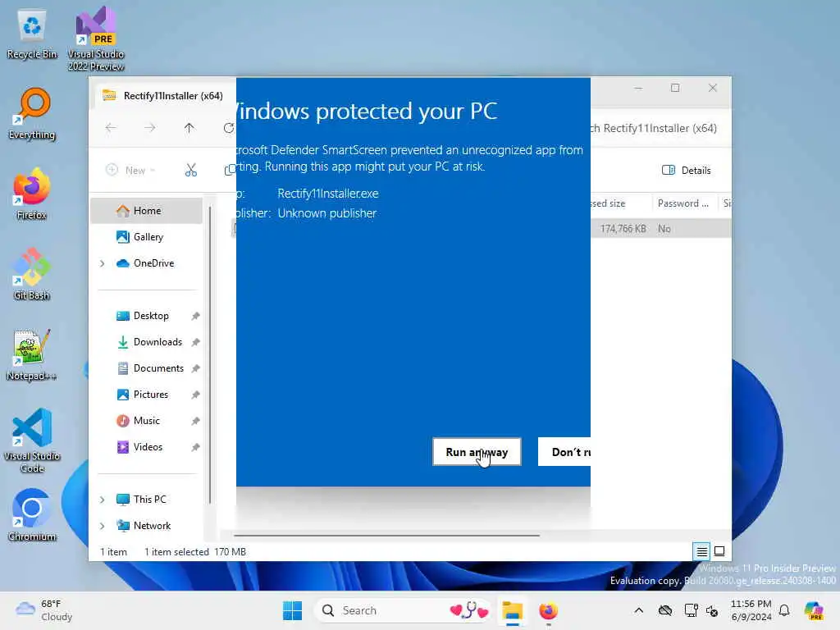Go up one folder level
This screenshot has height=630, width=840.
coord(189,127)
